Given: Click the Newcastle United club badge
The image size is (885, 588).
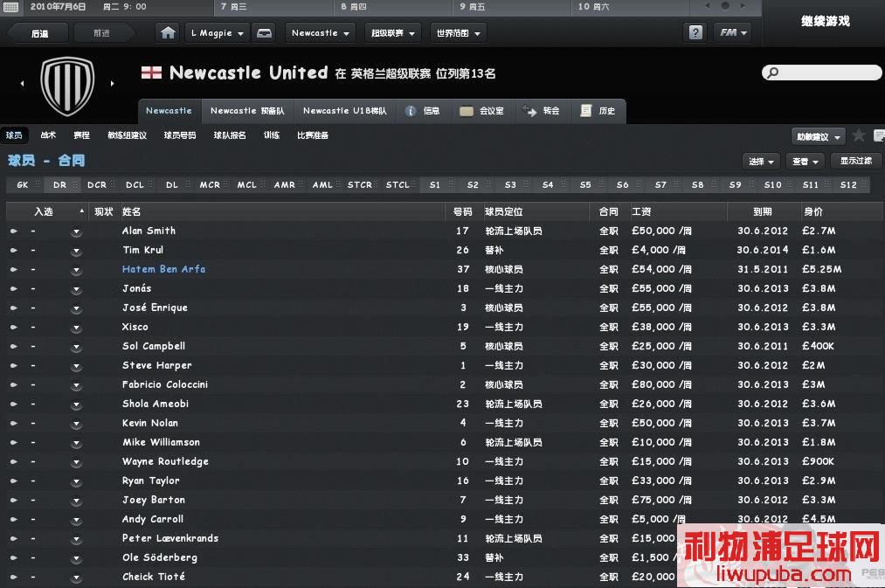Looking at the screenshot, I should [x=67, y=86].
